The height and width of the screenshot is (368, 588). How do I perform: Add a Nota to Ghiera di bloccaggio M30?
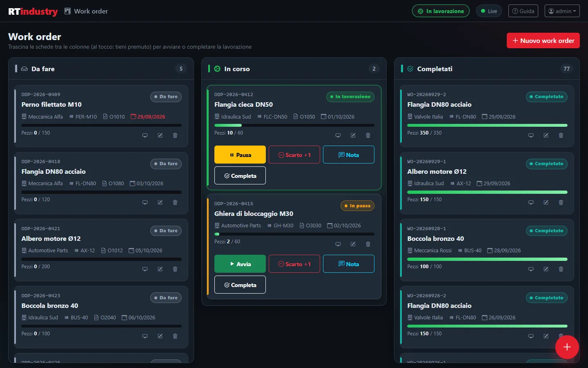pos(349,264)
